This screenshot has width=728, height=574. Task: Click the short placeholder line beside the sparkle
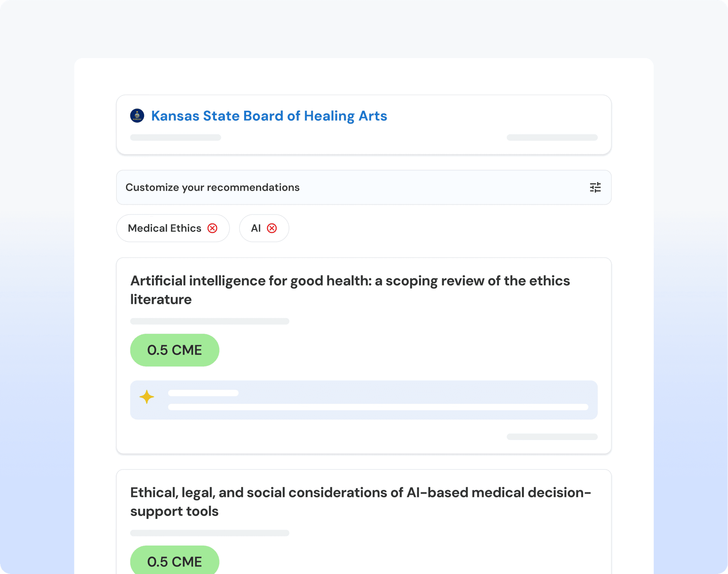click(x=203, y=393)
